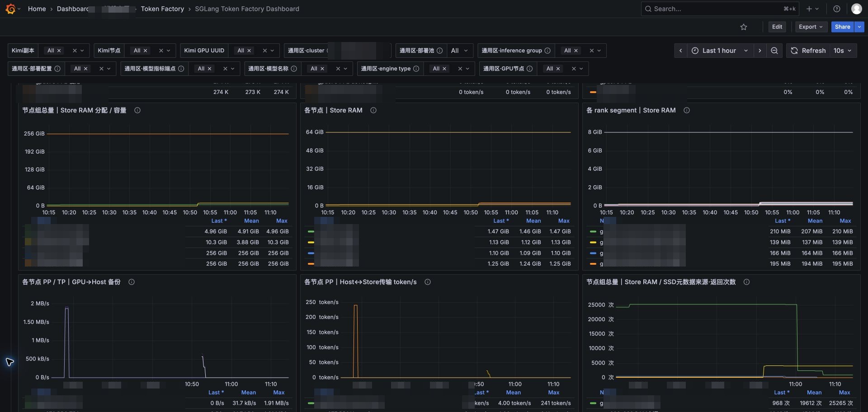This screenshot has width=868, height=412.
Task: Show info icon for 通用区·inference group variable
Action: [547, 51]
